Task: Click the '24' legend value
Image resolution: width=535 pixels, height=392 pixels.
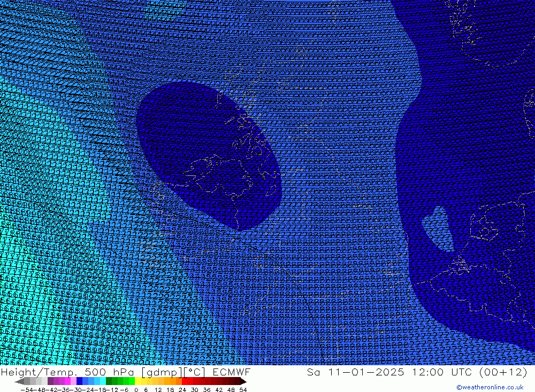Action: [x=182, y=390]
